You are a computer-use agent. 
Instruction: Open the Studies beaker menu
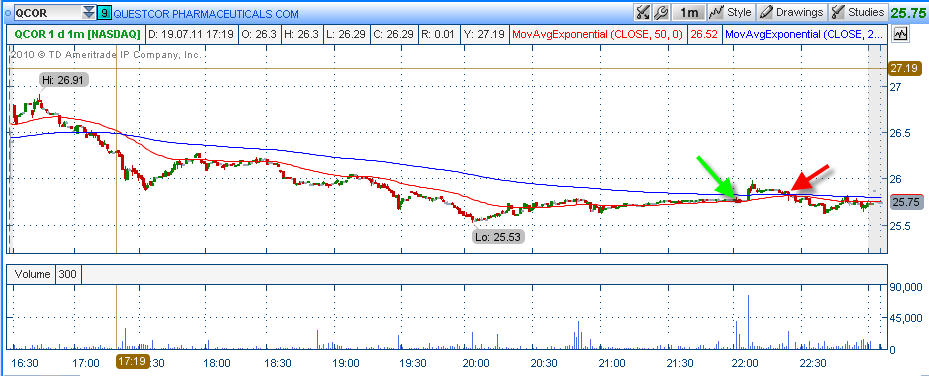tap(858, 12)
